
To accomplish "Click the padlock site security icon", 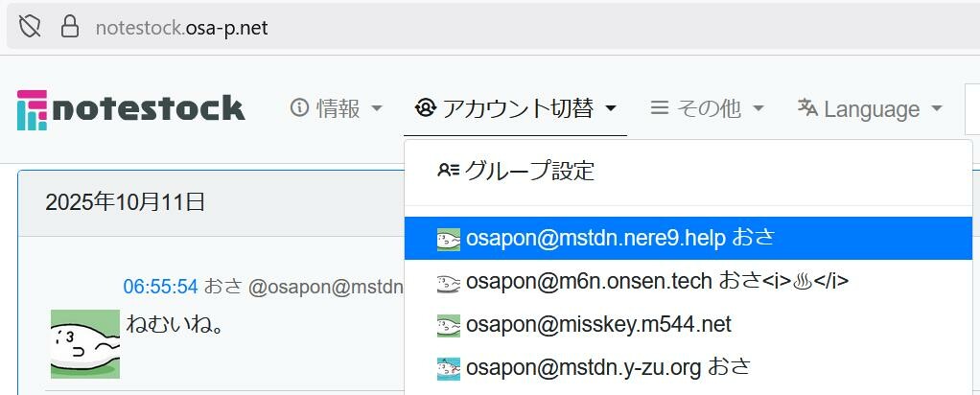I will [70, 27].
